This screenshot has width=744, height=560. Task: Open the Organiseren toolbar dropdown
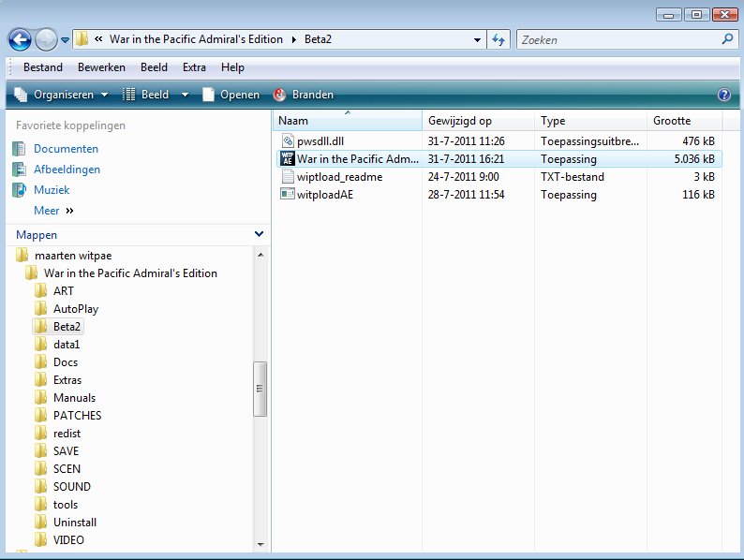click(x=61, y=95)
